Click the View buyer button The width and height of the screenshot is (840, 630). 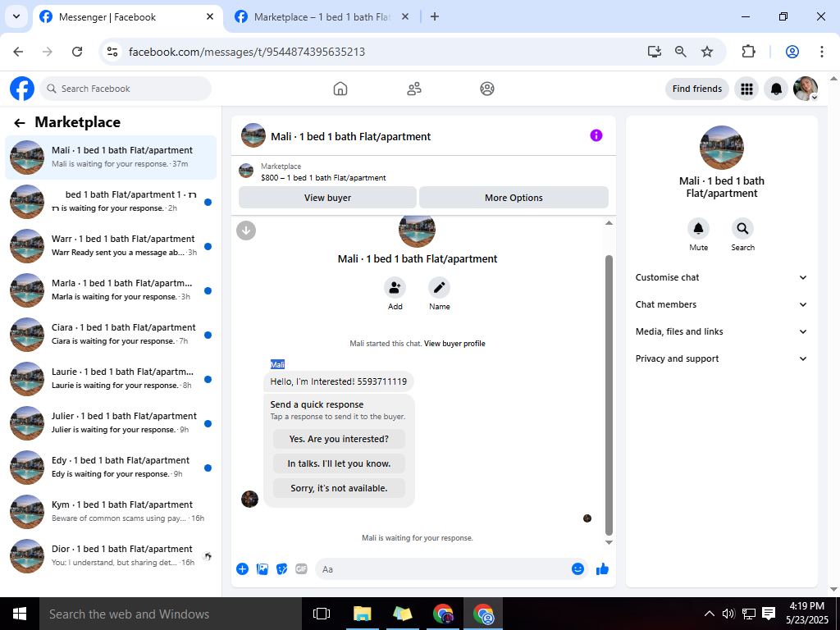327,198
